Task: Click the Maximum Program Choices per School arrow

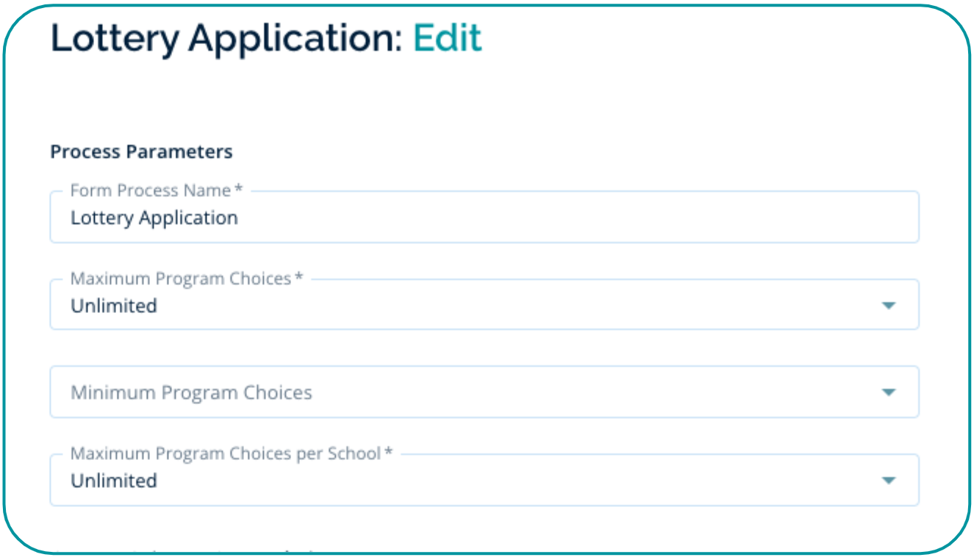Action: click(x=888, y=480)
